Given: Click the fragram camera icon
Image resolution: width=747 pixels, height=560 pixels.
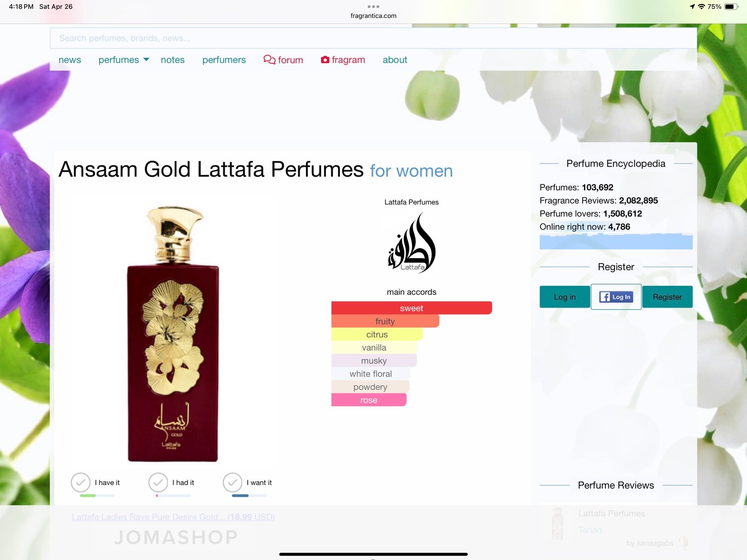Looking at the screenshot, I should [325, 59].
